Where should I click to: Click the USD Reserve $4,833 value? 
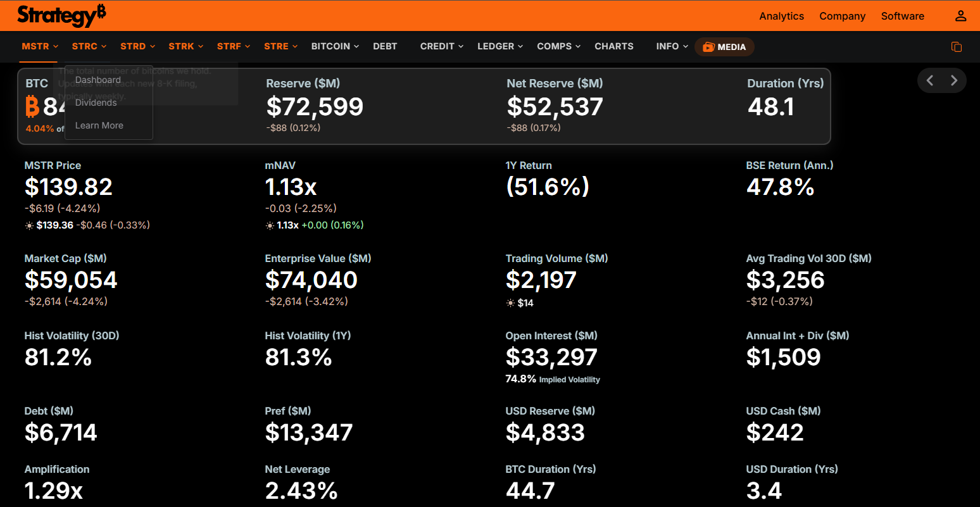(x=545, y=432)
